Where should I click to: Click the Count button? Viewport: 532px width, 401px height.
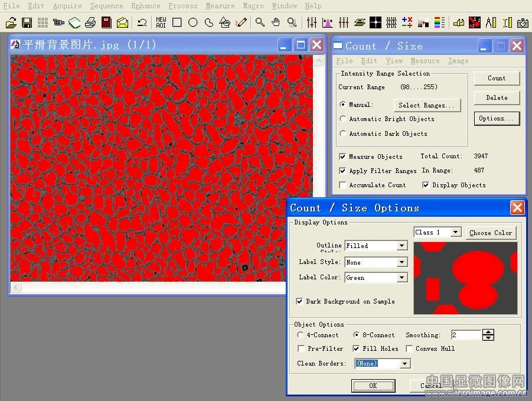coord(497,78)
